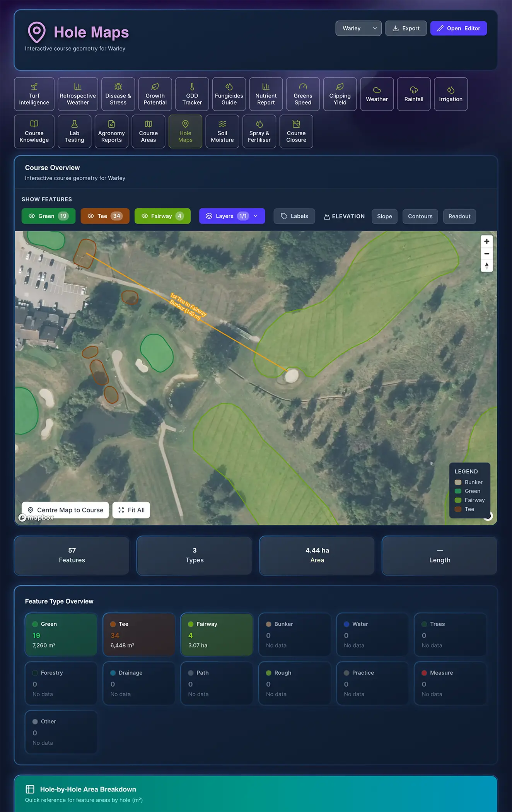The image size is (512, 812).
Task: Open Course Areas map icon
Action: pyautogui.click(x=148, y=124)
